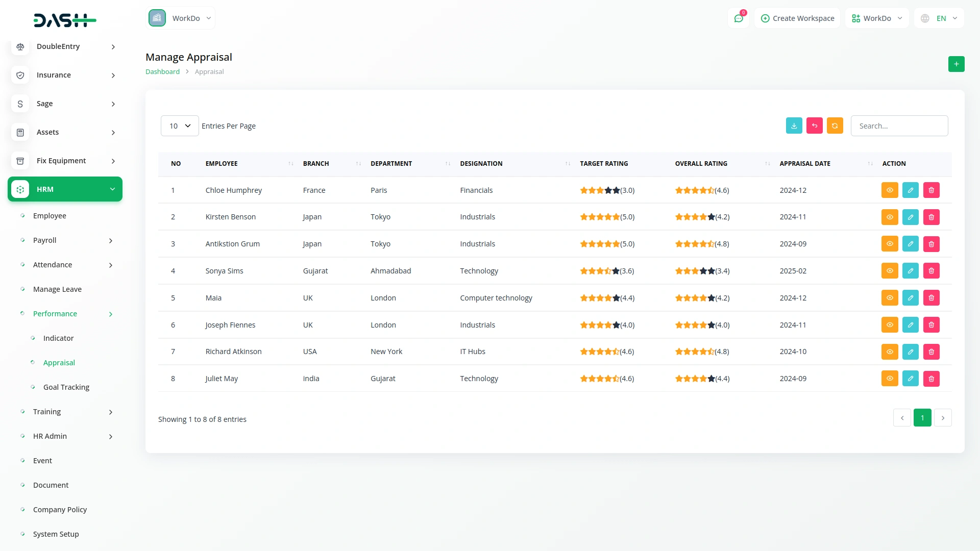
Task: Edit Kirsten Benson's appraisal with pencil icon
Action: tap(910, 217)
